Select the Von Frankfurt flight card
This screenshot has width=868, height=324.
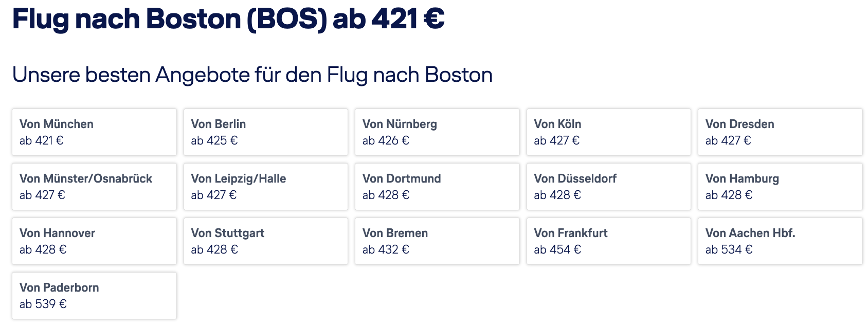pos(609,241)
